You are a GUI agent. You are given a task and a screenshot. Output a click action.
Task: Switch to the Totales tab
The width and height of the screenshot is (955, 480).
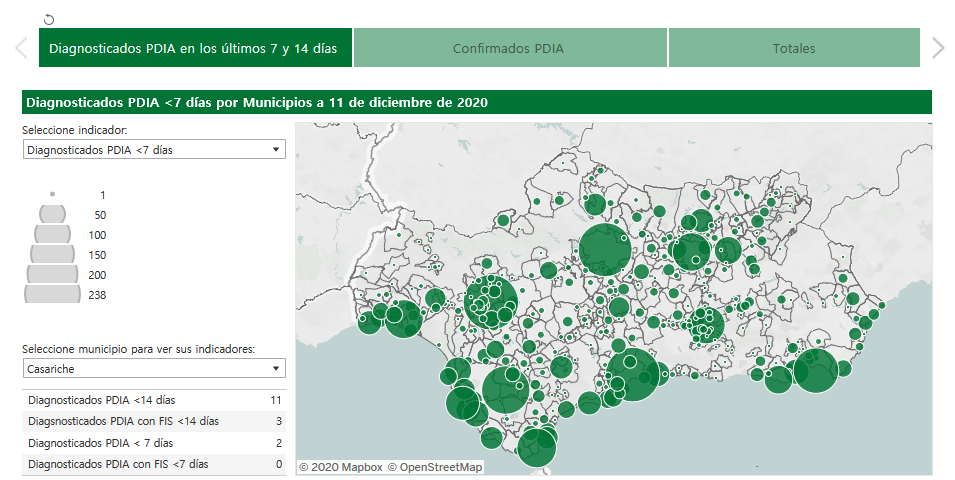793,48
